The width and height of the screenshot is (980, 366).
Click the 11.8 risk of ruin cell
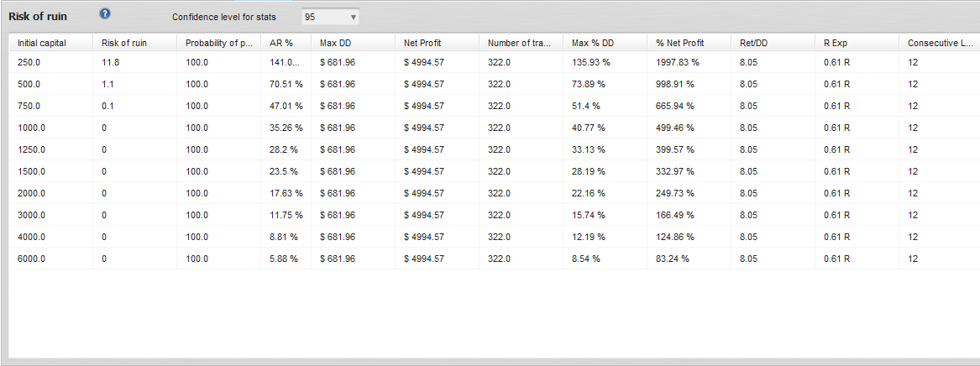click(x=109, y=62)
